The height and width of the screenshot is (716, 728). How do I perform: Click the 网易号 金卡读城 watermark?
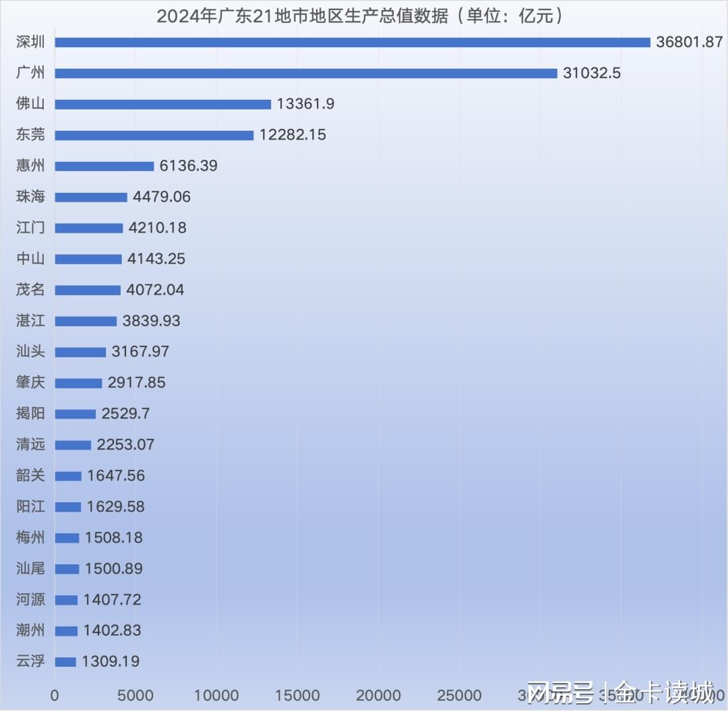coord(621,693)
